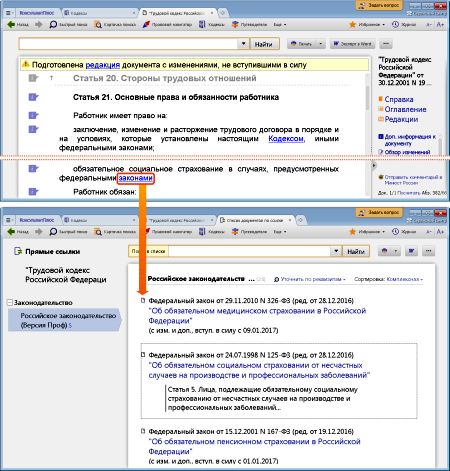450x471 pixels.
Task: Click document icon beside Федеральный закон N 326-ФЗ
Action: 143,301
